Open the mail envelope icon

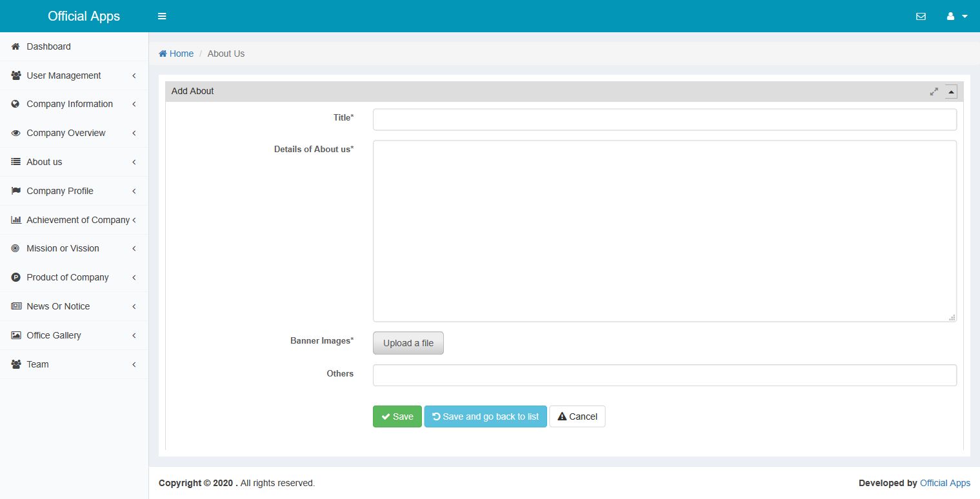click(x=921, y=16)
